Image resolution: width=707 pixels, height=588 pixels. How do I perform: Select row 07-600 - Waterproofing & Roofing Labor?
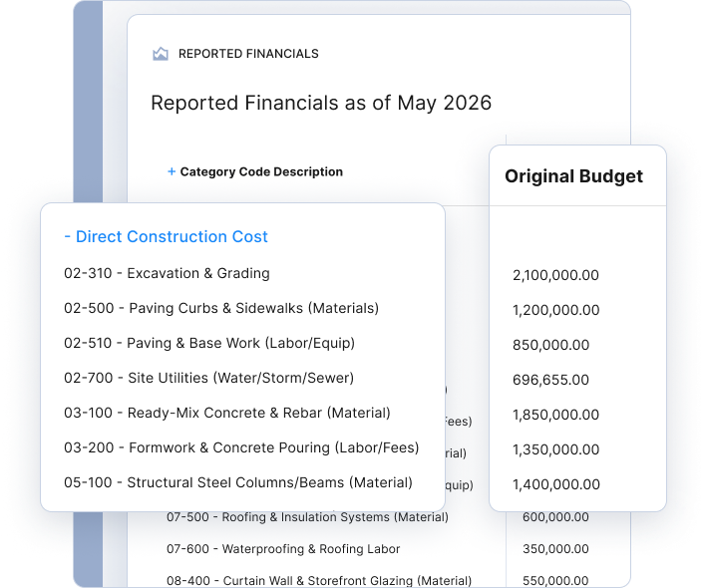click(x=283, y=549)
